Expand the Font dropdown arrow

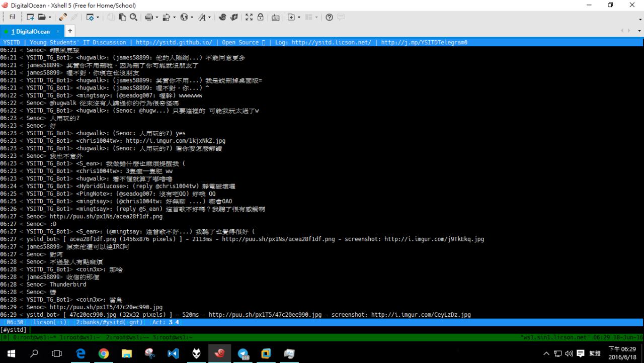(209, 17)
